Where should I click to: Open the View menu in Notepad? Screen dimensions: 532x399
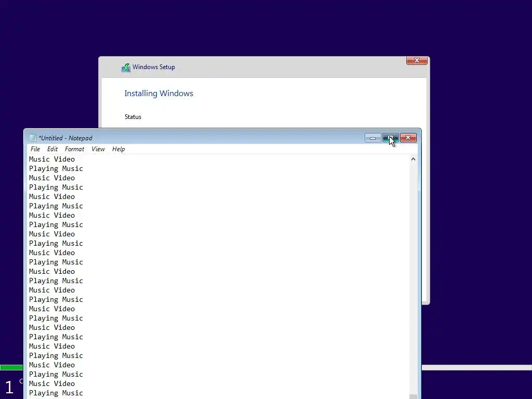click(x=98, y=149)
